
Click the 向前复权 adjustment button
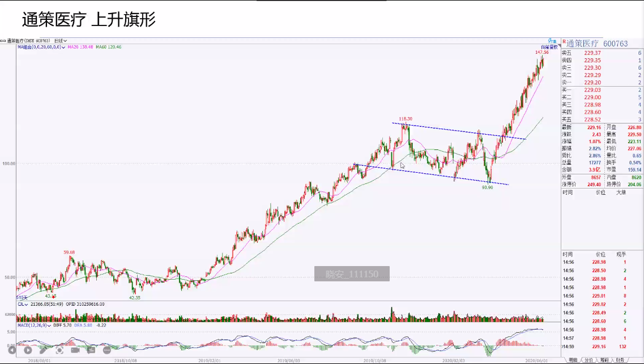point(549,47)
